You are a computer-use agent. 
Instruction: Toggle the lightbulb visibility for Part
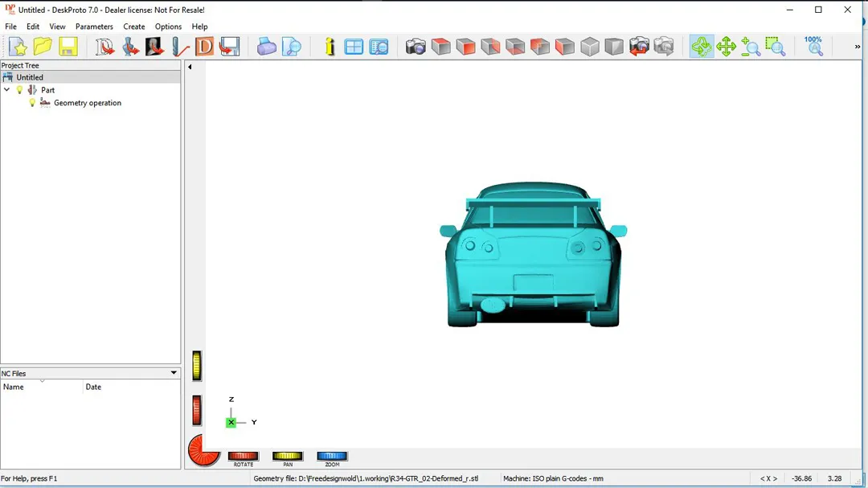pos(19,90)
